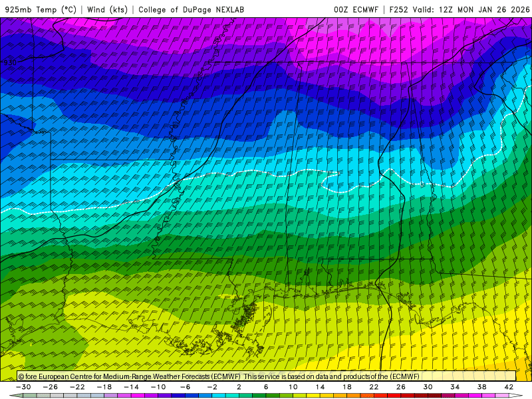Screen dimensions: 532x399
Task: Click the 'F252' forecast hour label
Action: (398, 9)
